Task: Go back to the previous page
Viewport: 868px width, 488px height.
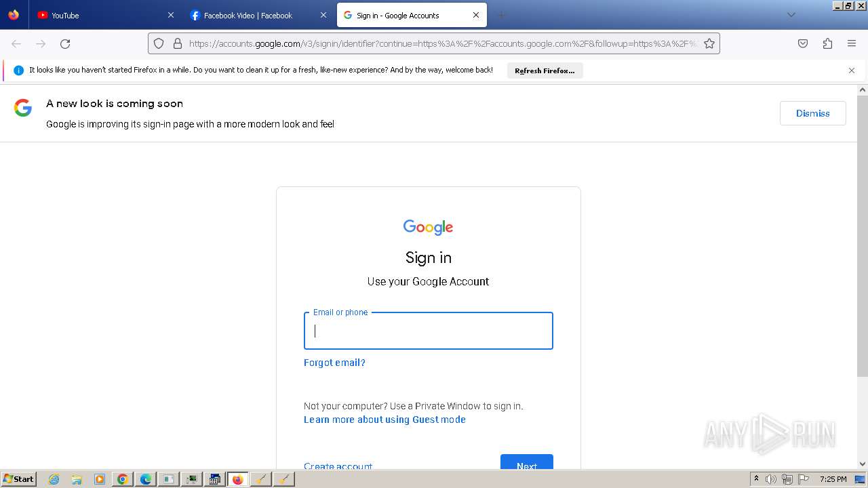Action: pyautogui.click(x=16, y=43)
